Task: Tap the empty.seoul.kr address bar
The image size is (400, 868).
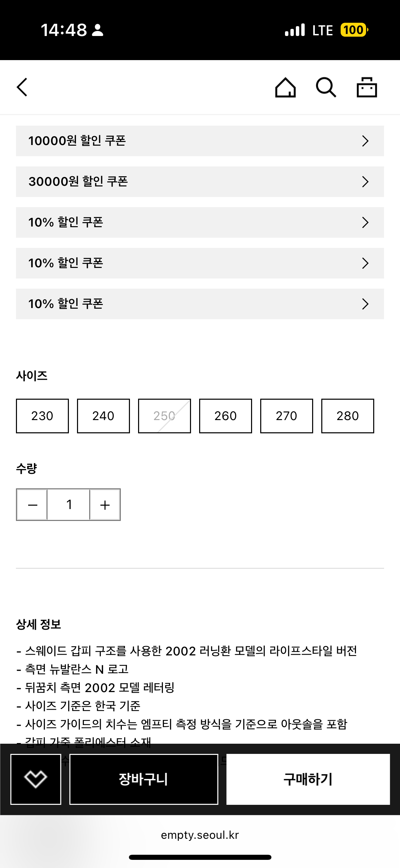Action: point(200,835)
